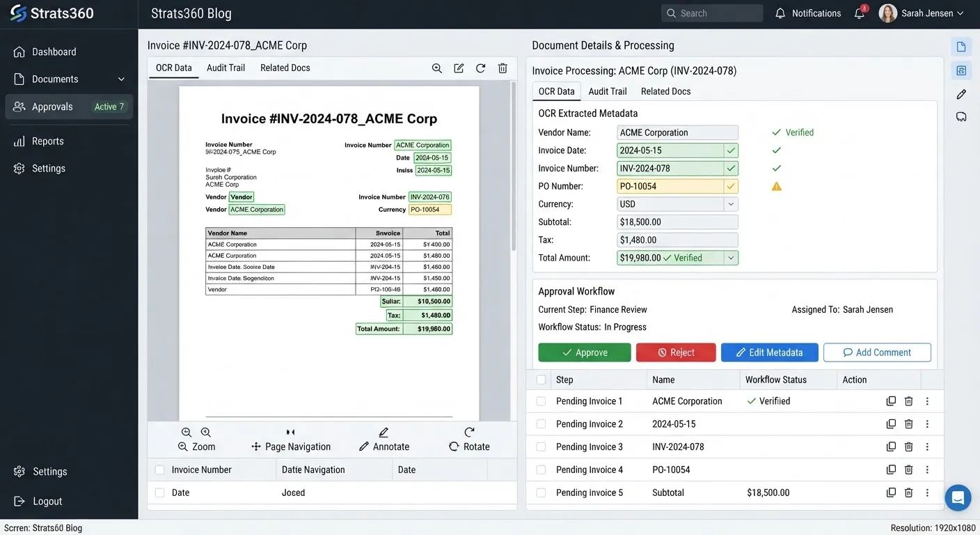Click the Search field in top bar
The image size is (980, 535).
click(712, 13)
